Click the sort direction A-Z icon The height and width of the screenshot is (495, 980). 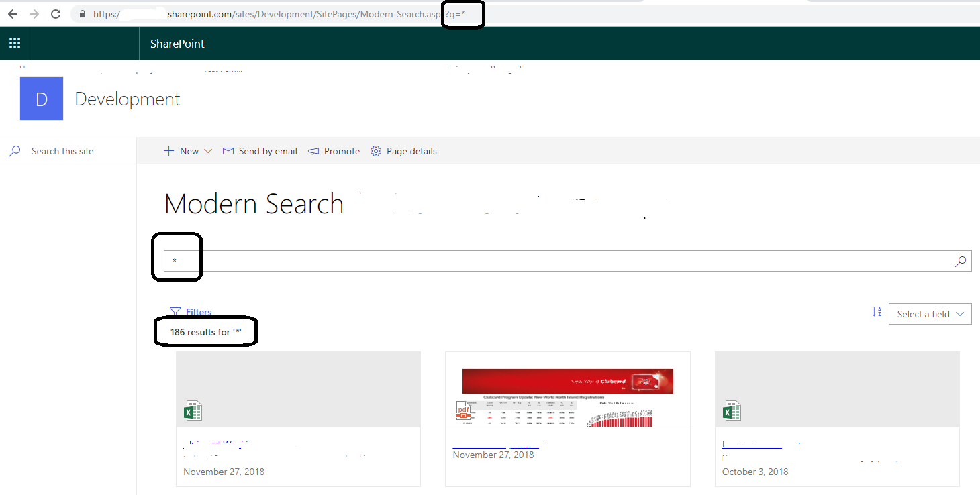(877, 312)
